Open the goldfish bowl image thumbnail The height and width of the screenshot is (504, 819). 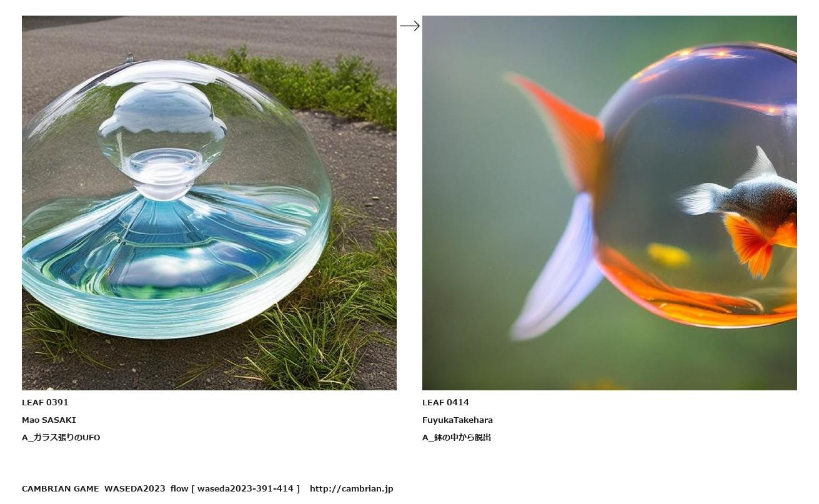click(x=610, y=203)
